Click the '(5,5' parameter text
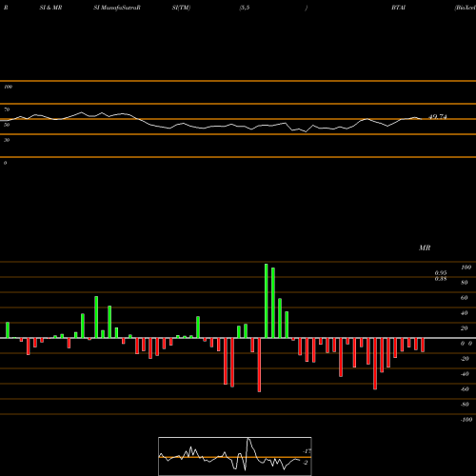476x476 pixels. point(245,8)
